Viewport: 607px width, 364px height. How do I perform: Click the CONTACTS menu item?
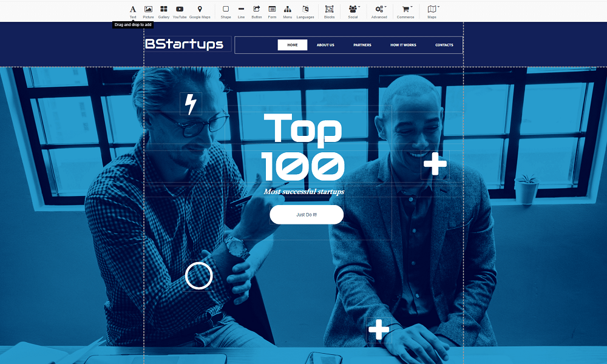(x=444, y=45)
